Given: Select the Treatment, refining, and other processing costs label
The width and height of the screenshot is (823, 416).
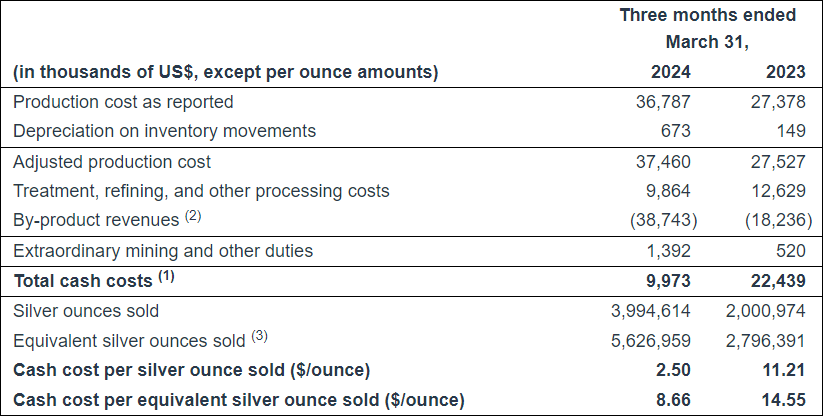Looking at the screenshot, I should (x=201, y=191).
